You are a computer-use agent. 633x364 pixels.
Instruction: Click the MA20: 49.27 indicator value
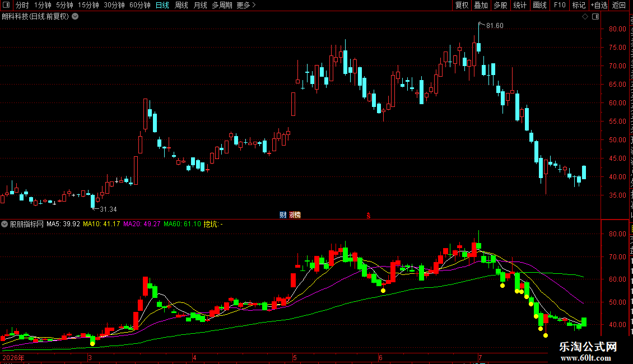click(142, 224)
